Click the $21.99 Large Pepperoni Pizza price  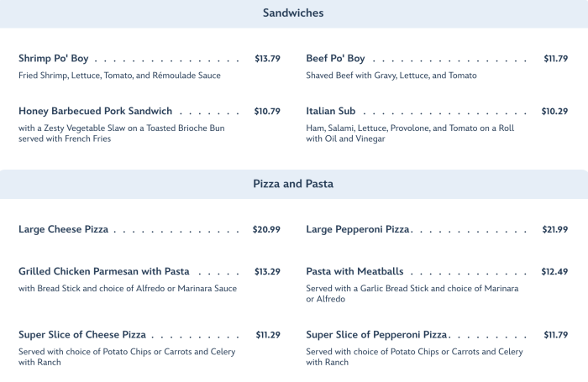[554, 229]
